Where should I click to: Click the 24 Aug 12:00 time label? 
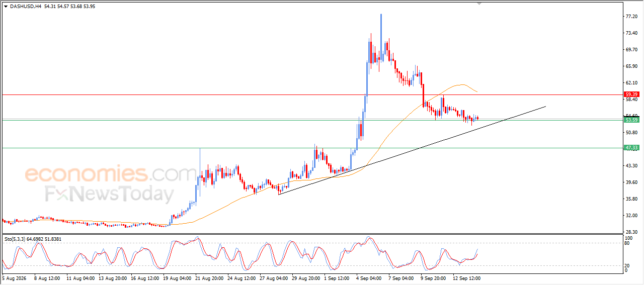pyautogui.click(x=240, y=277)
